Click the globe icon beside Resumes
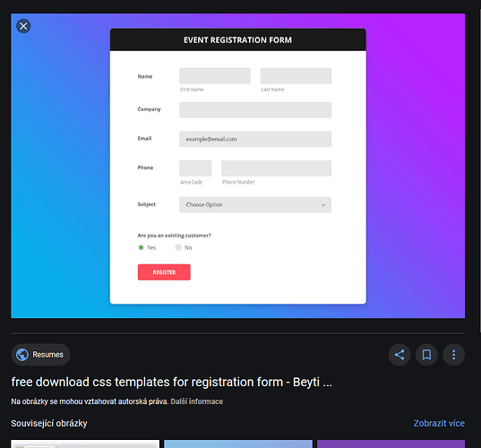 point(22,355)
